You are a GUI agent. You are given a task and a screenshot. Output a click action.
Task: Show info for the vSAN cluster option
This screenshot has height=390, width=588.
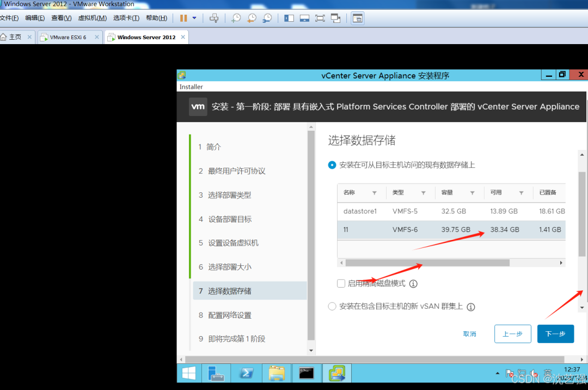[470, 307]
